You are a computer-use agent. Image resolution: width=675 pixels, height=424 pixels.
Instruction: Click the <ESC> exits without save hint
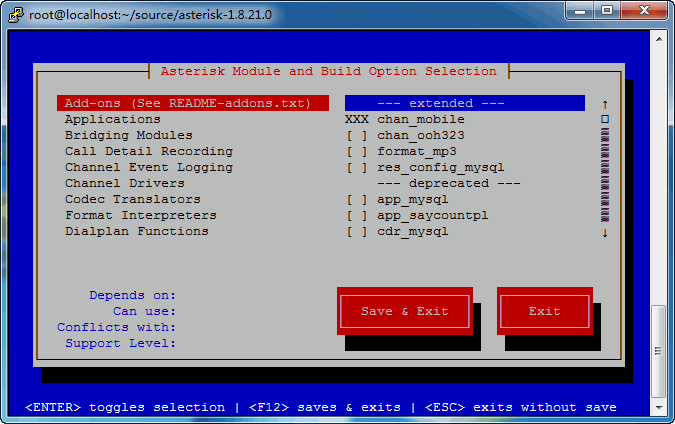(521, 407)
